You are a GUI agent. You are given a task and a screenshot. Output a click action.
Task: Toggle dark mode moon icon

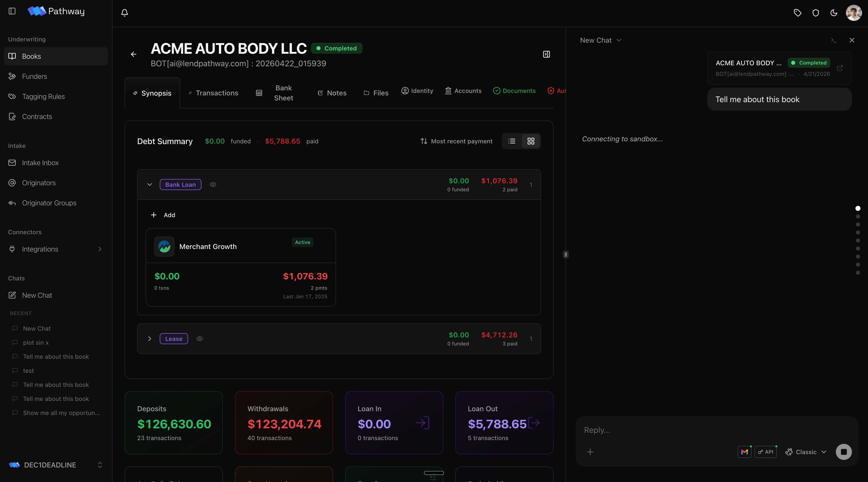pos(834,13)
